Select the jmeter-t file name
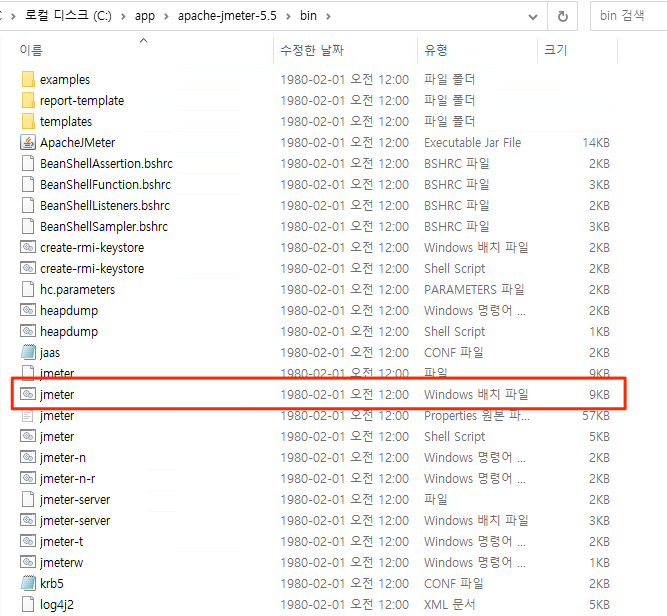Viewport: 667px width, 616px height. [x=62, y=542]
